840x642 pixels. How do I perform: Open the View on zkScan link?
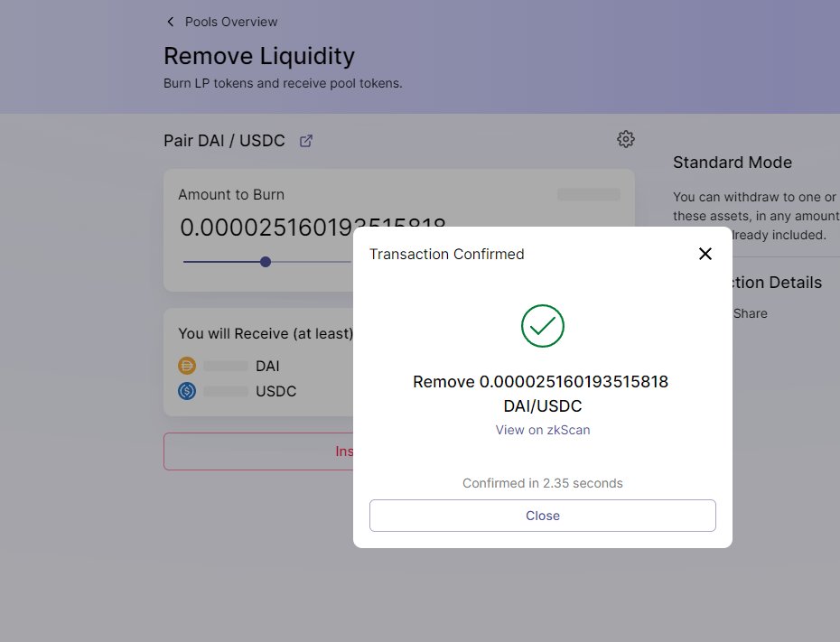[x=542, y=430]
